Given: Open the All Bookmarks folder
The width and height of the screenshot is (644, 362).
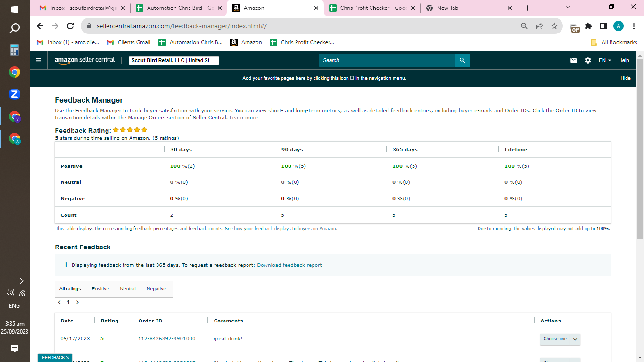Looking at the screenshot, I should 614,42.
